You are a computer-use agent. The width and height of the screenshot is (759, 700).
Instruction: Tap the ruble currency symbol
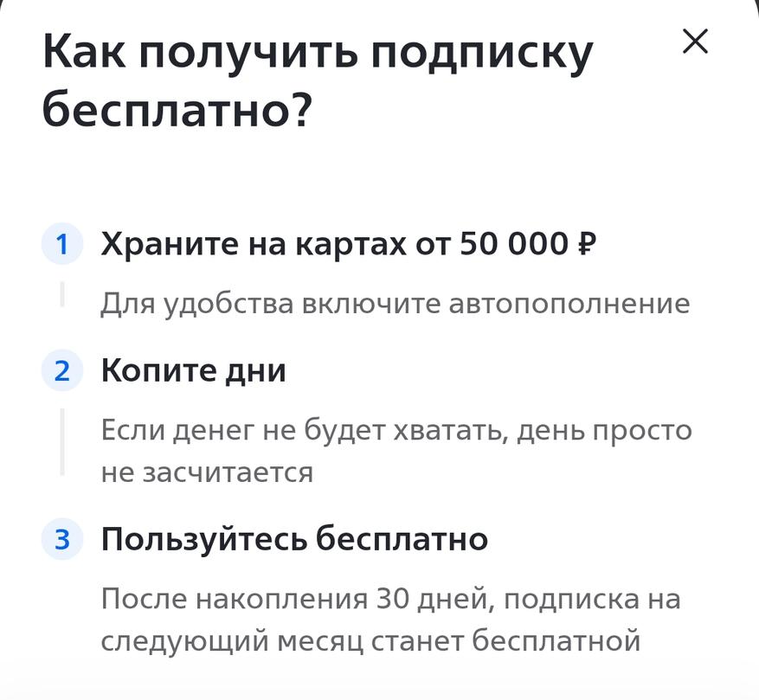click(x=585, y=245)
